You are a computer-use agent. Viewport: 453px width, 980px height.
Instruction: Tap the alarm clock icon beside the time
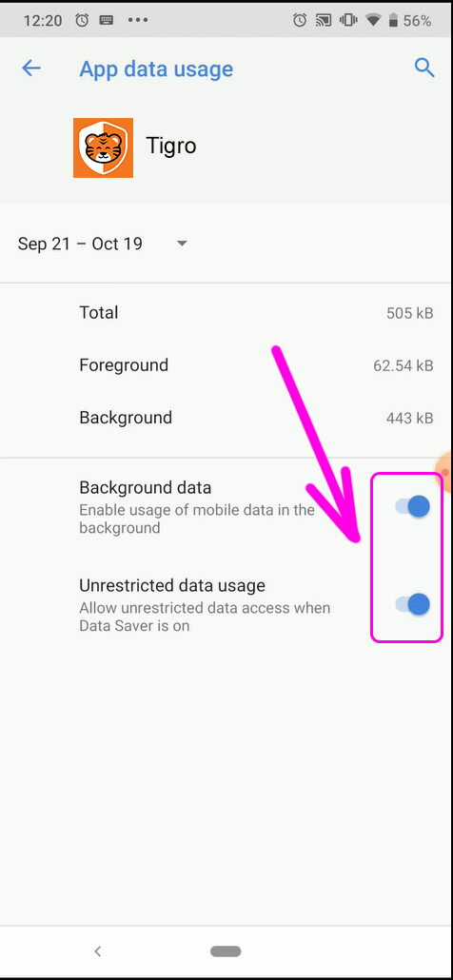[82, 20]
